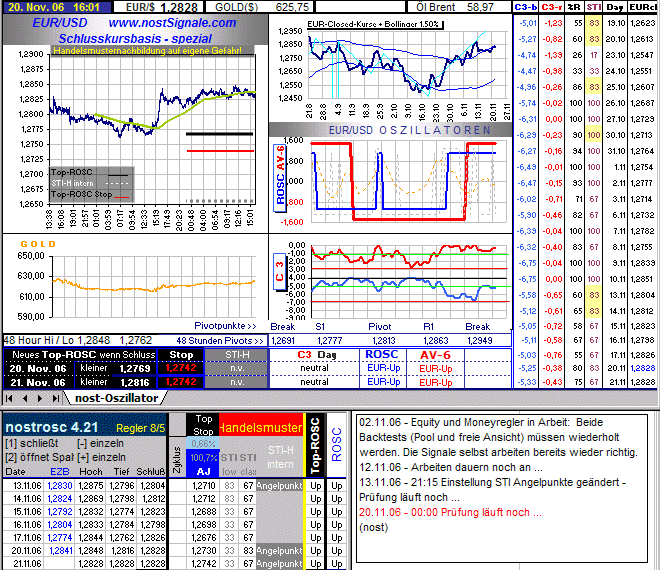Click the Top Stop header cell

tap(203, 425)
